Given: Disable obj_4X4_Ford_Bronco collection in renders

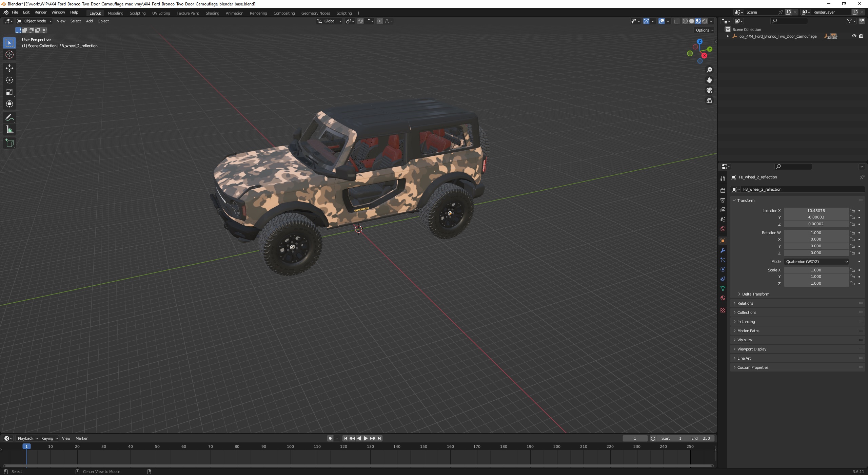Looking at the screenshot, I should [x=861, y=36].
